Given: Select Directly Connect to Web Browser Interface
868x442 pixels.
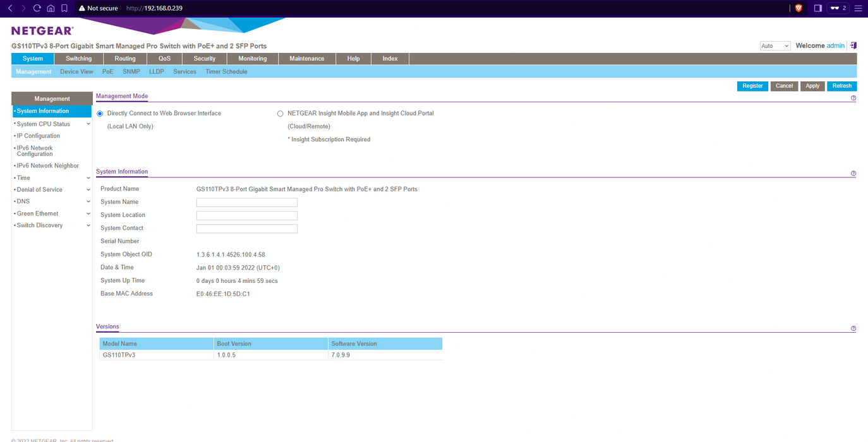Looking at the screenshot, I should click(100, 114).
